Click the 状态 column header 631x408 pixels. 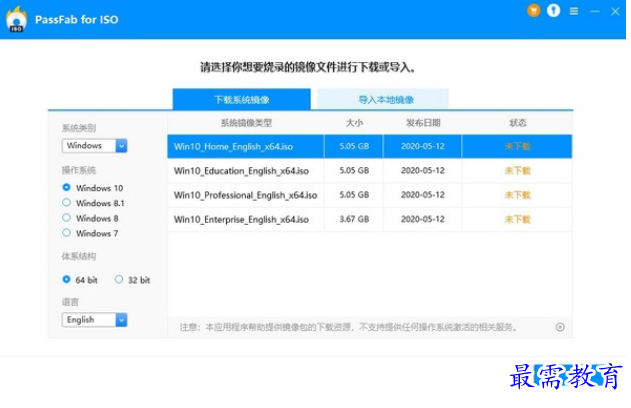coord(518,123)
